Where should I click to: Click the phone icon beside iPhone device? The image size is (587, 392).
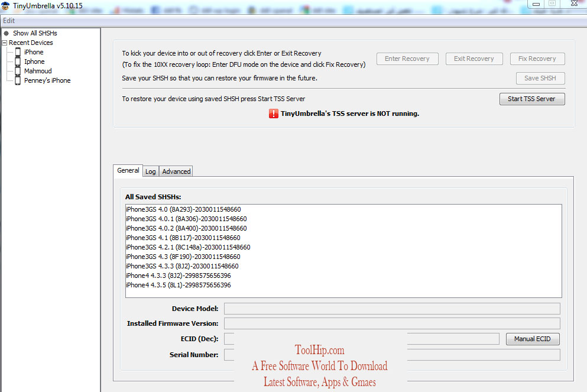18,52
